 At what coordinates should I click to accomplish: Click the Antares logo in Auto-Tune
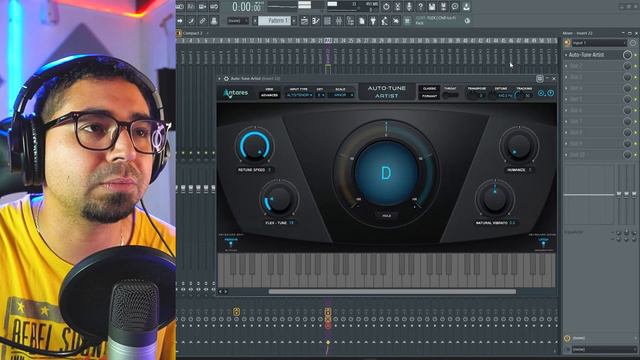click(236, 93)
